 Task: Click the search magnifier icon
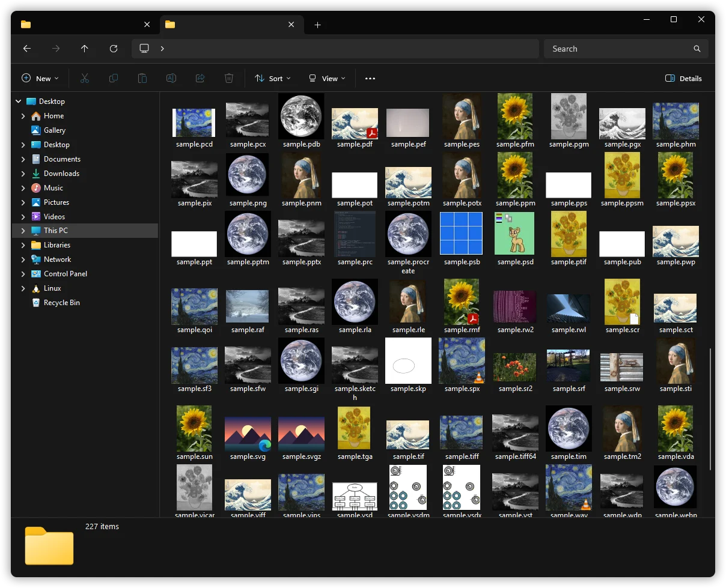[697, 49]
